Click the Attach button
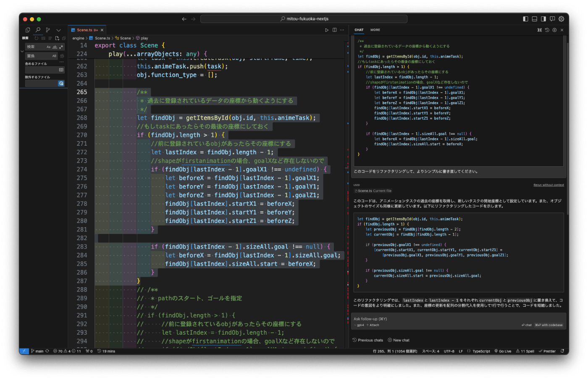 coord(373,325)
